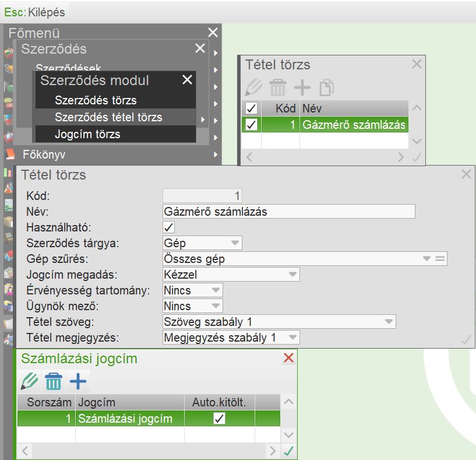Click the cash register icon in left sidebar
Viewport: 476px width, 460px height.
tap(9, 238)
